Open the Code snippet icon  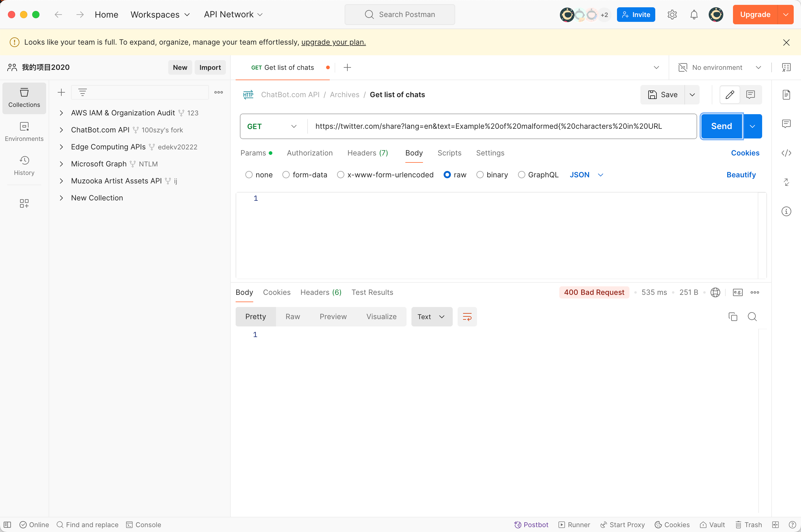point(786,153)
